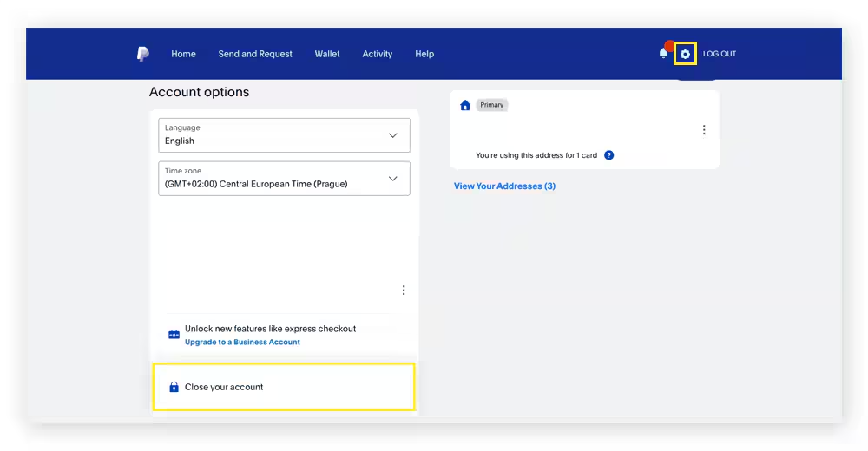
Task: Click the briefcase business account icon
Action: [174, 334]
